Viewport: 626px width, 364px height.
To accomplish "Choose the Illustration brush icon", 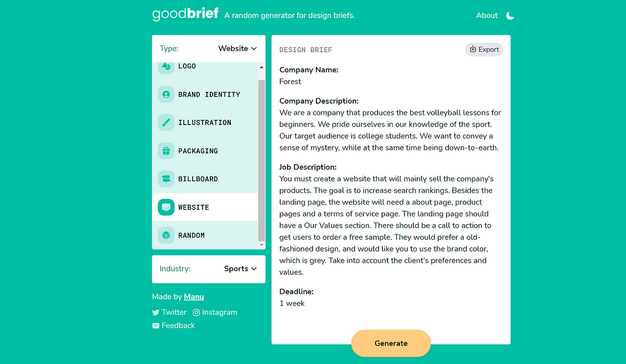I will [166, 123].
